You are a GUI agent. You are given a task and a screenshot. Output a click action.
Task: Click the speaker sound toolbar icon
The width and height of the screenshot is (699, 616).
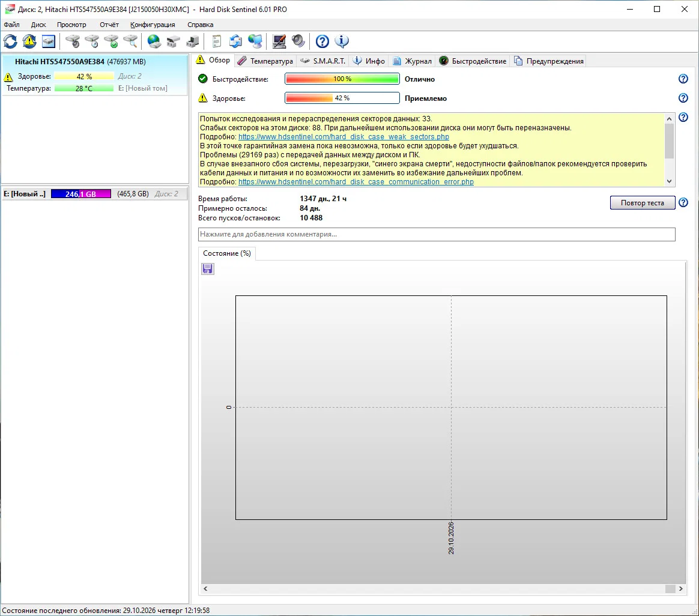click(298, 41)
